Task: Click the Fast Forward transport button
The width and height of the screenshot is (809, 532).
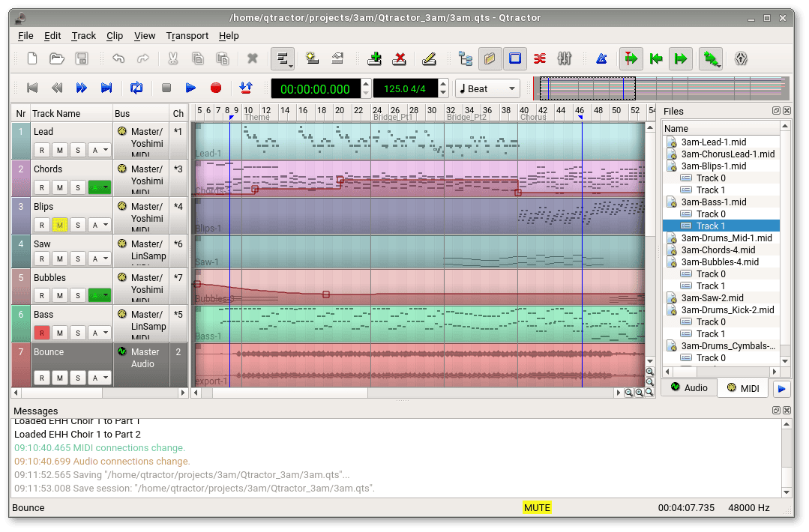Action: [82, 88]
